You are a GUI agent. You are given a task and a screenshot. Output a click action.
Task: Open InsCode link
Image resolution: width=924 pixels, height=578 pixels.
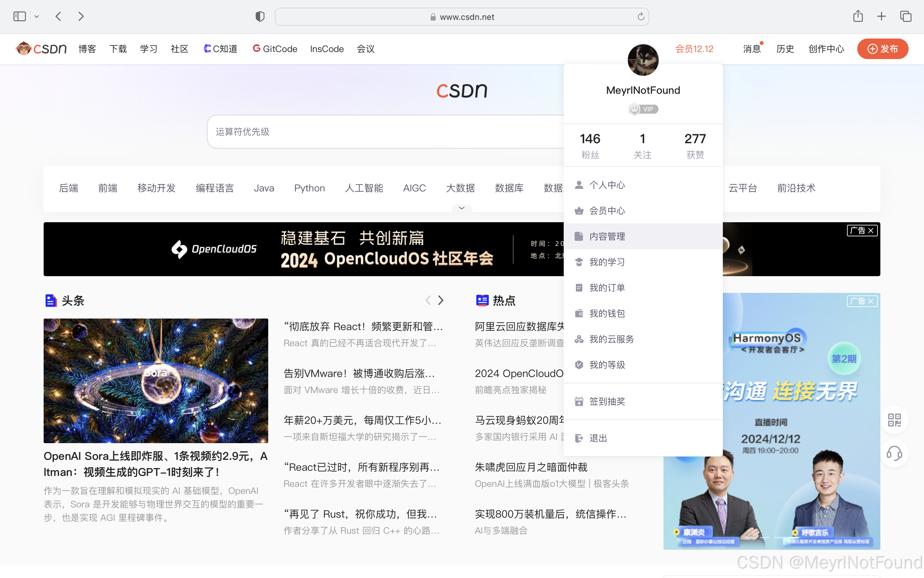(x=327, y=49)
